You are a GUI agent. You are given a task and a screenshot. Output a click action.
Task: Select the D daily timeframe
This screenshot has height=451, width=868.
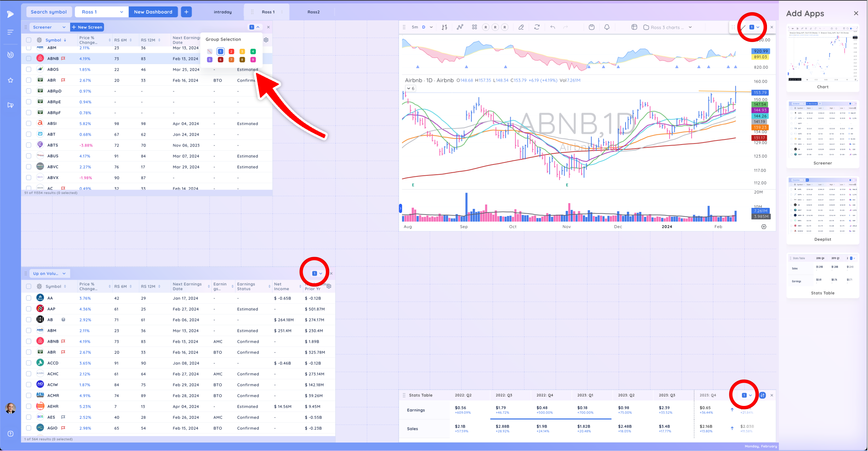coord(423,27)
